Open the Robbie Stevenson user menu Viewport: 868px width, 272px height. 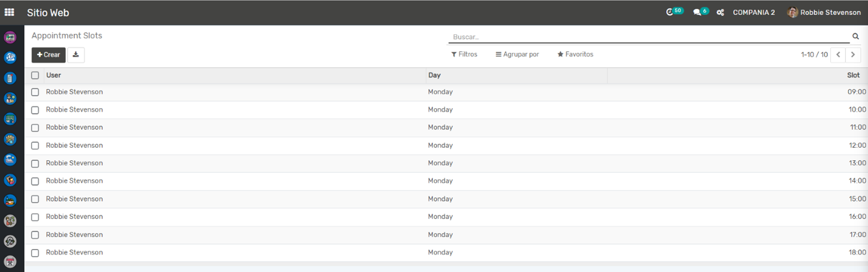[824, 13]
